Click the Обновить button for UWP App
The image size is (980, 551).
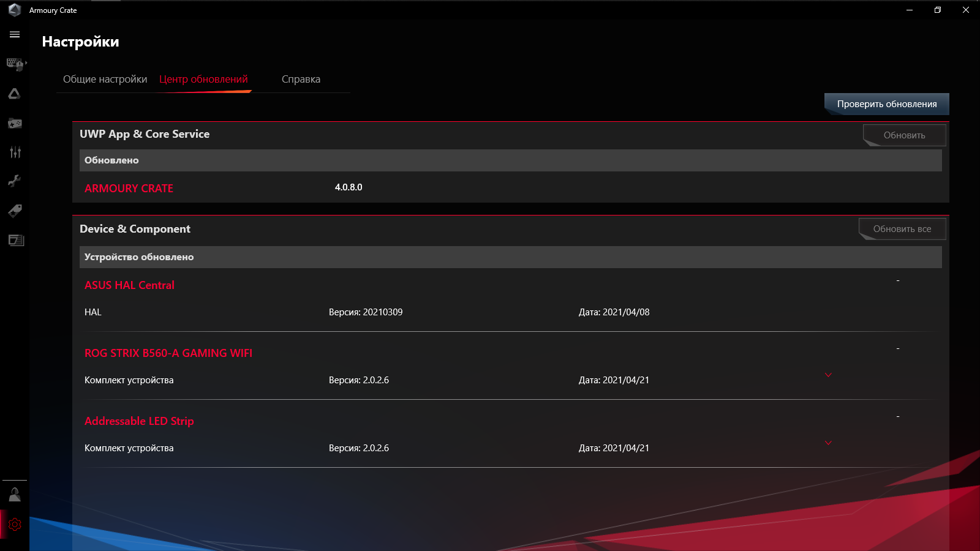click(x=905, y=135)
